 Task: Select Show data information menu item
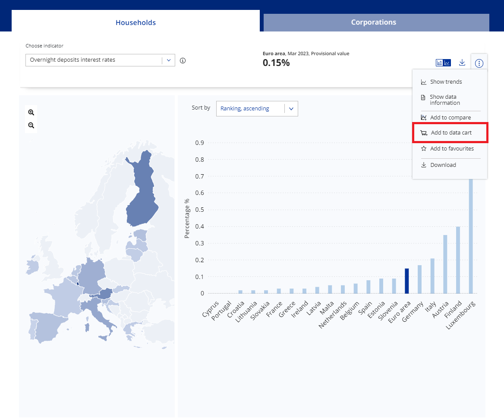[444, 100]
